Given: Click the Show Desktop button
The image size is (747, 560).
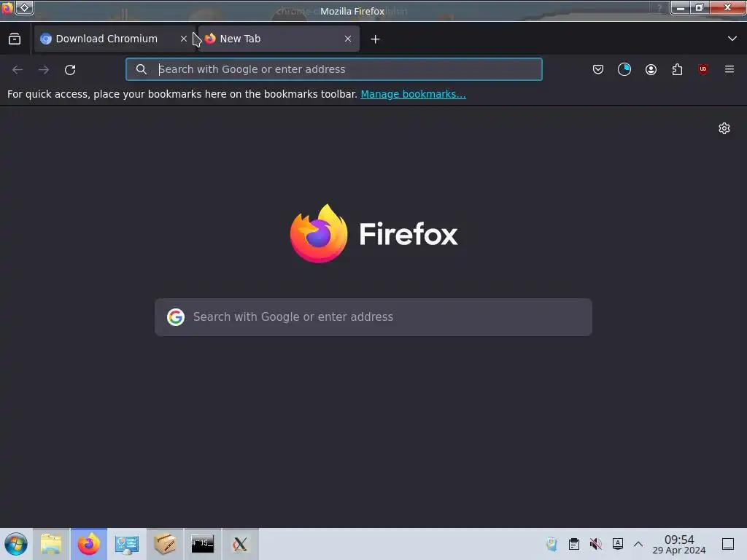Looking at the screenshot, I should [728, 544].
